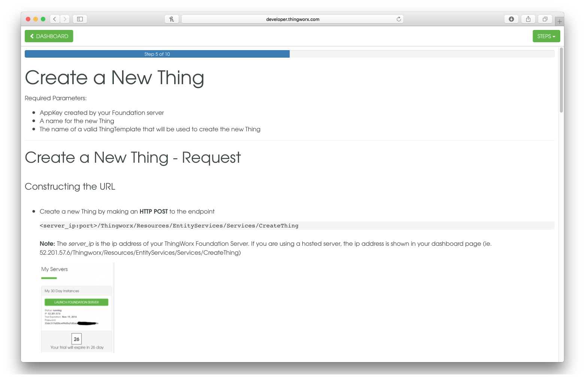The height and width of the screenshot is (392, 585).
Task: Return to the DASHBOARD
Action: click(x=49, y=36)
